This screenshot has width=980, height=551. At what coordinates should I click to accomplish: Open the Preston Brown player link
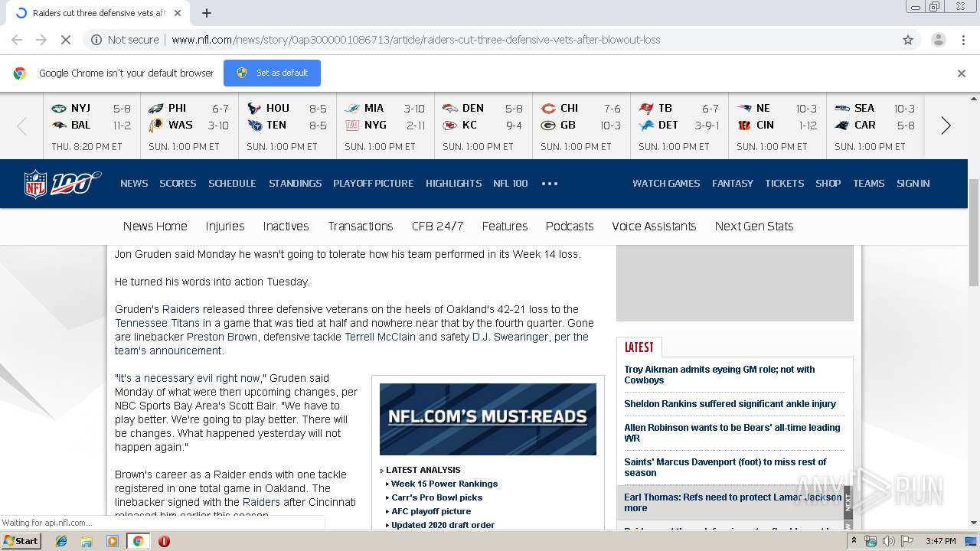click(222, 337)
